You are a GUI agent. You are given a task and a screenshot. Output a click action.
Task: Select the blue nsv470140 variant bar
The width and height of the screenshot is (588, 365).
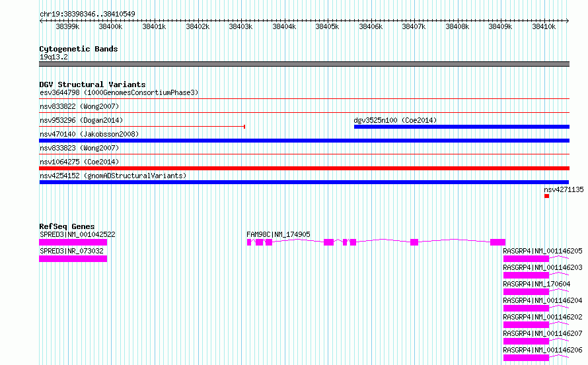304,141
